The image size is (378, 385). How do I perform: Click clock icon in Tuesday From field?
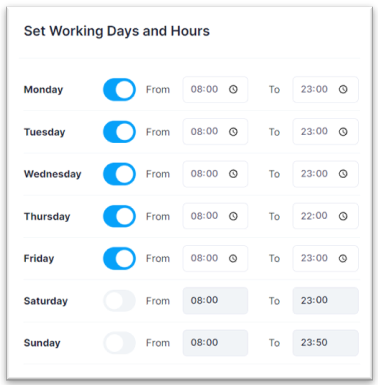tap(233, 132)
